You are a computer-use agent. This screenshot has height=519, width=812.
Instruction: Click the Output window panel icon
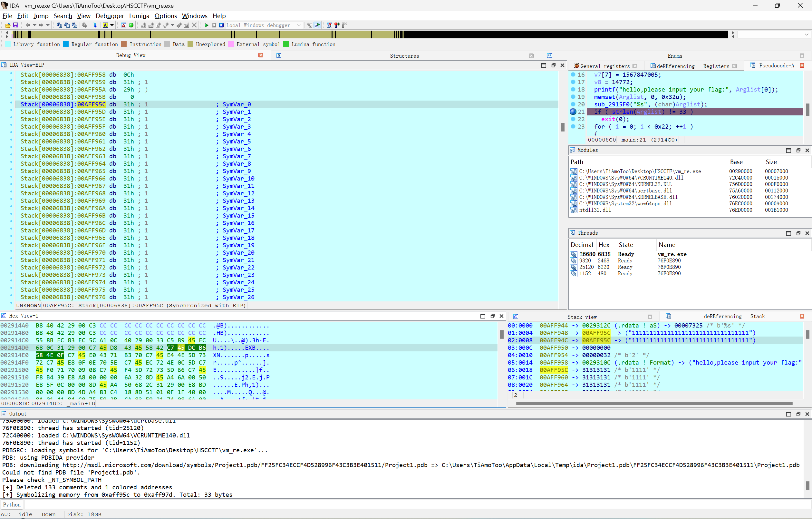4,414
